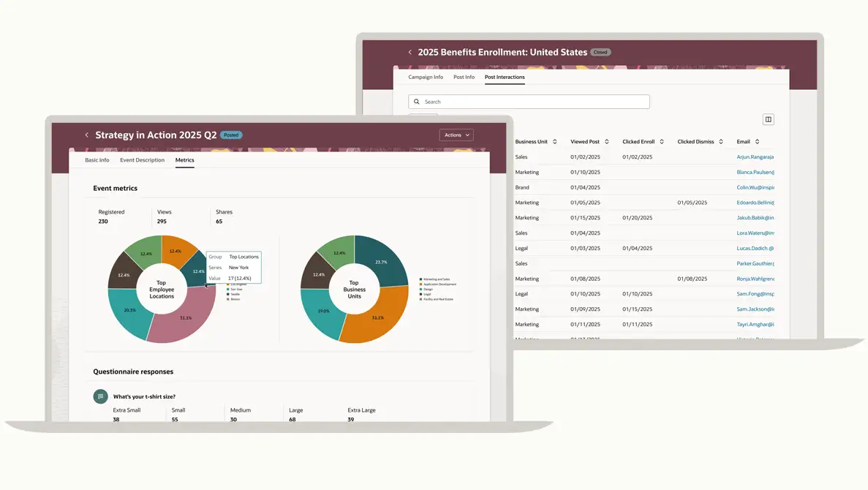Click the questionnaire chat bubble icon
The image size is (868, 490).
coord(100,396)
